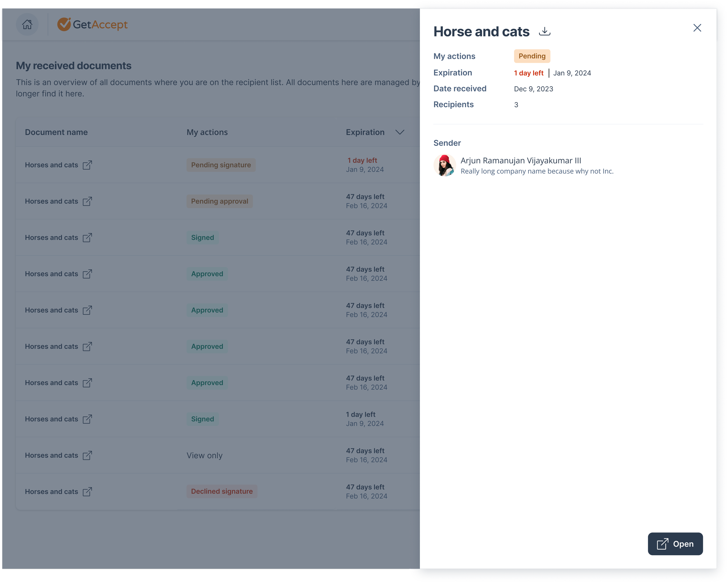Click the Declined signature badge
The height and width of the screenshot is (583, 728).
pos(222,492)
